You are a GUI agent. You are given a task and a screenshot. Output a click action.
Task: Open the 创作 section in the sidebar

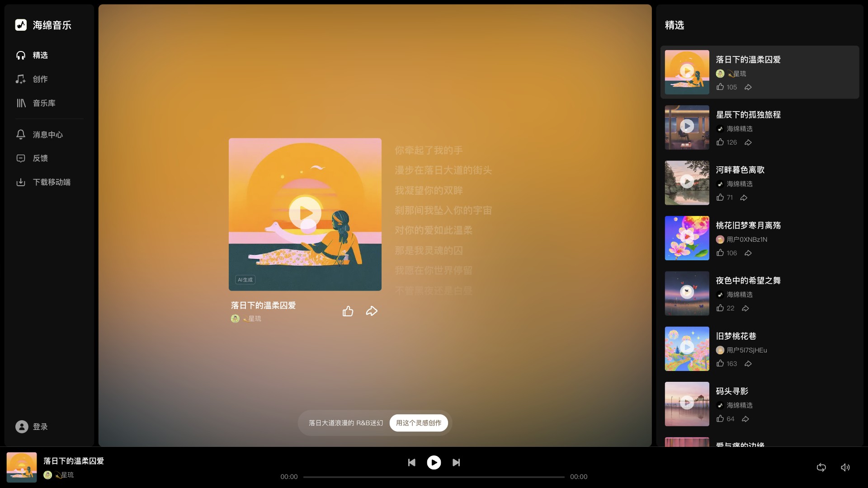[40, 79]
